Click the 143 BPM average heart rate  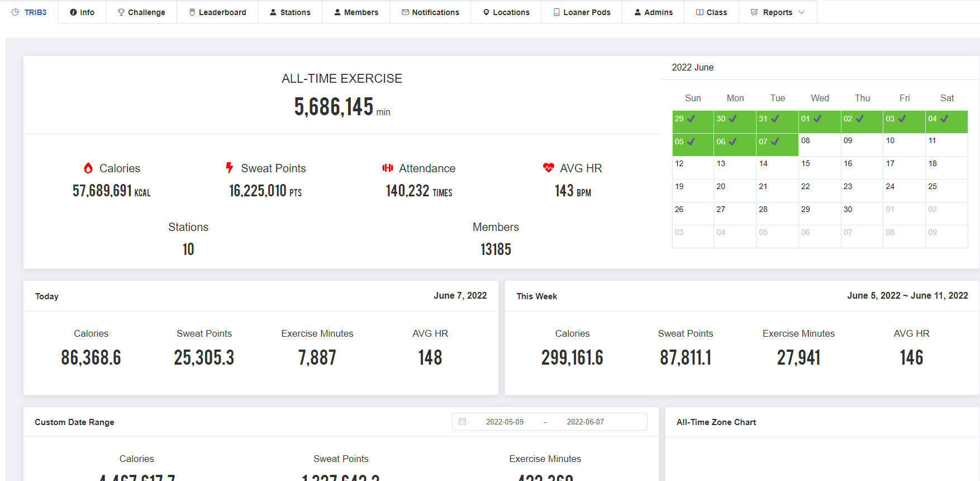tap(573, 191)
